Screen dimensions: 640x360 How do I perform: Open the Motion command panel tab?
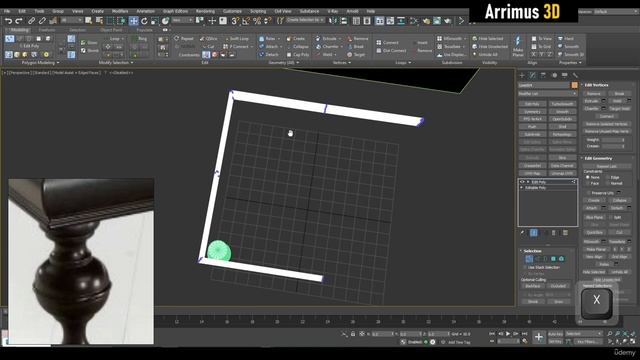coord(554,75)
